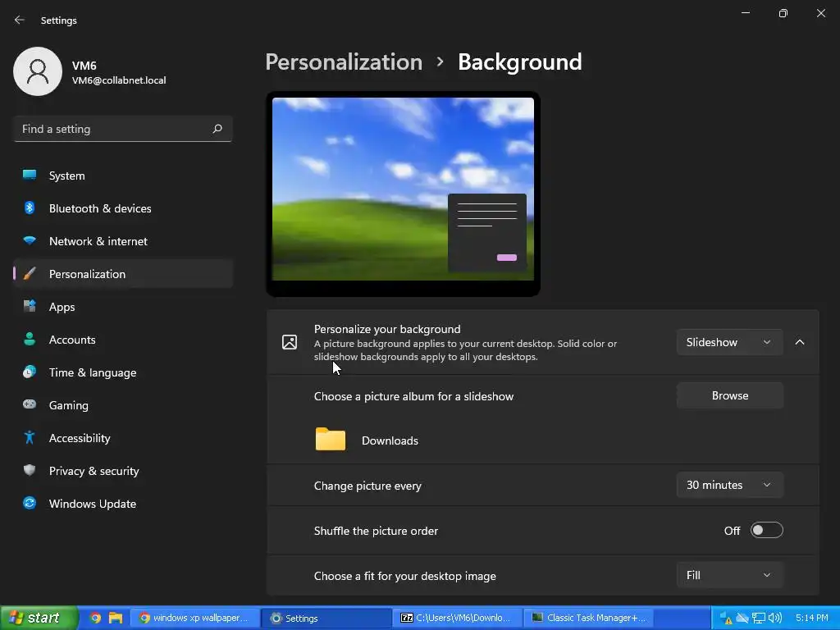Click the Choose a fit for your desktop image label
The width and height of the screenshot is (840, 630).
click(x=405, y=576)
